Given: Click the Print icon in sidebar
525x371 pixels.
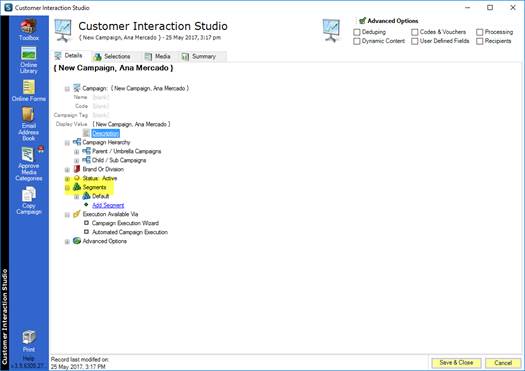Looking at the screenshot, I should click(x=29, y=337).
